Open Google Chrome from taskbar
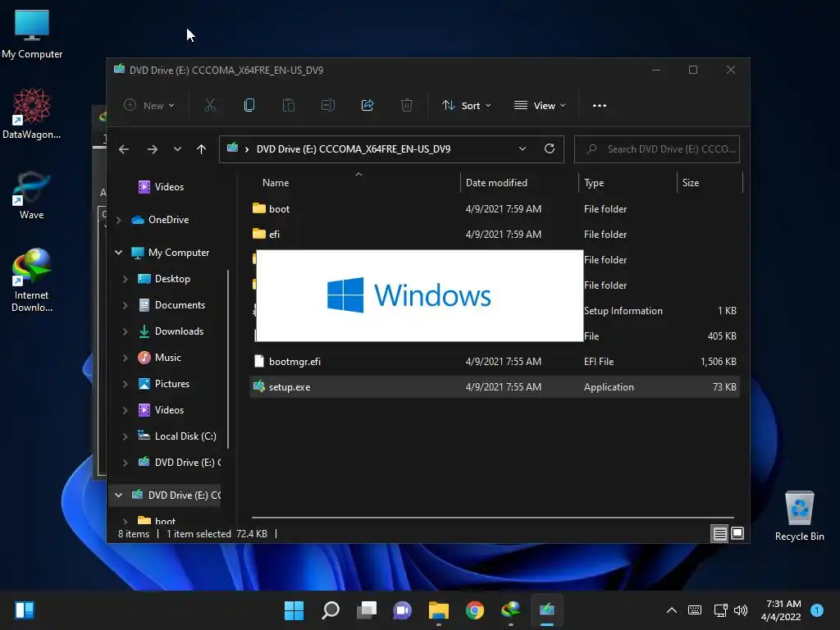Image resolution: width=840 pixels, height=630 pixels. pos(475,610)
